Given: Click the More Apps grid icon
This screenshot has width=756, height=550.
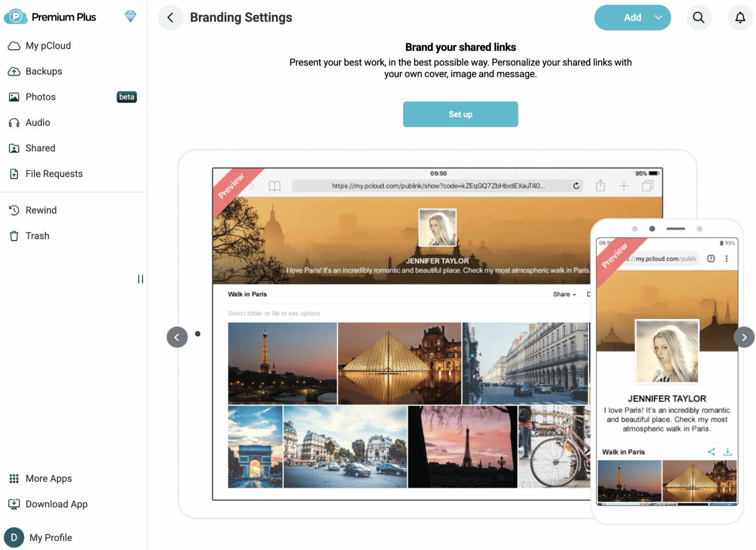Looking at the screenshot, I should 14,479.
